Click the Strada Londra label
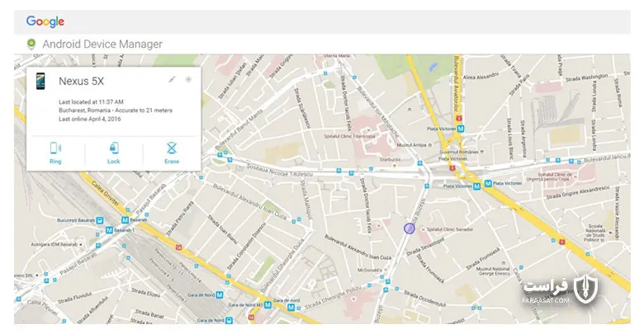 [x=594, y=136]
